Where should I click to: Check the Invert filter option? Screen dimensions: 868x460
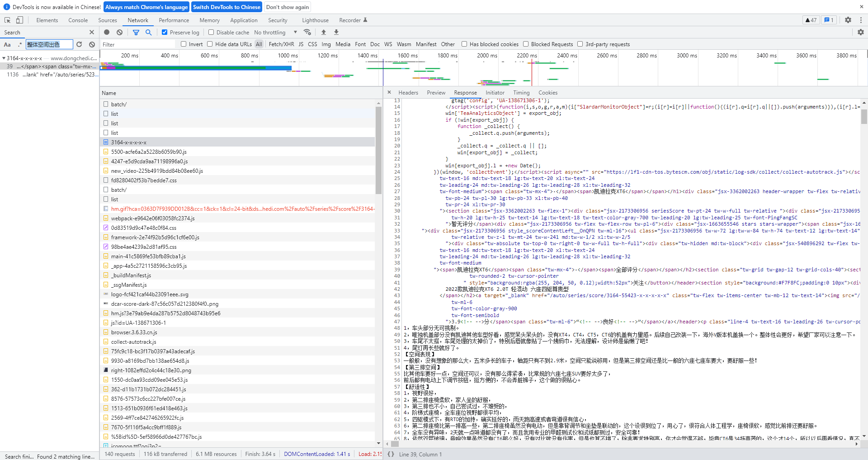(x=184, y=44)
